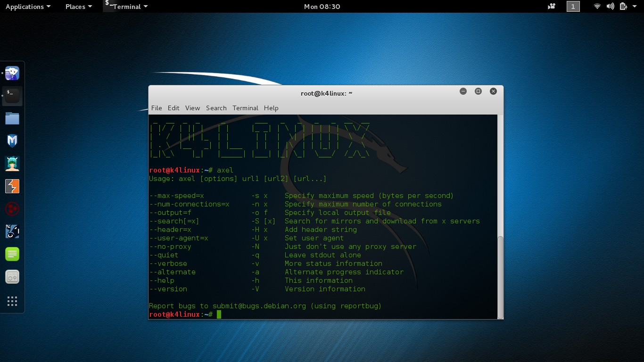Screen dimensions: 644x362
Task: Minimize the root@k4linux terminal window
Action: coord(463,91)
